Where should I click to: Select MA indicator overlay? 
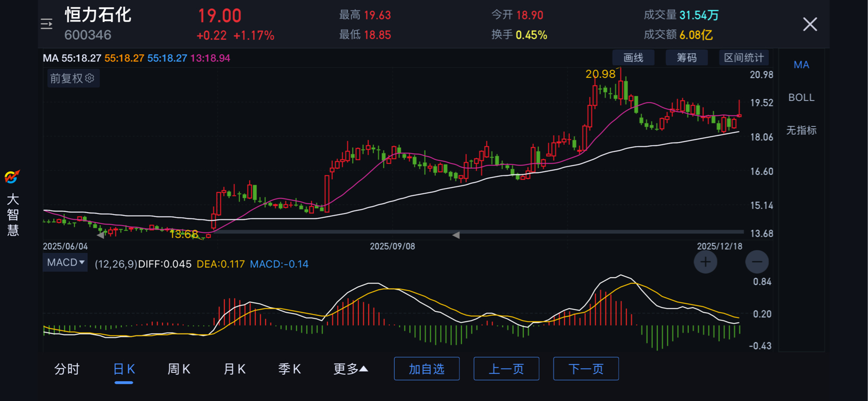tap(801, 65)
